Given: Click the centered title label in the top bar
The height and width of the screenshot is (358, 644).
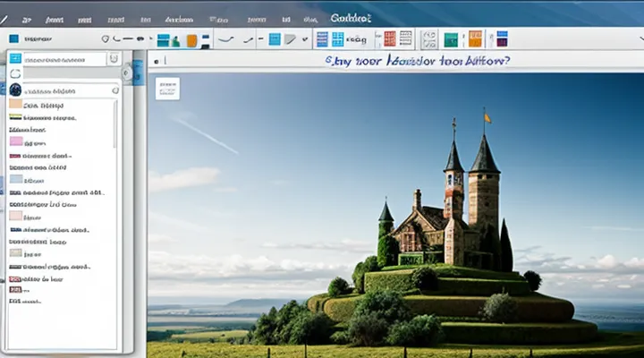Looking at the screenshot, I should (351, 17).
